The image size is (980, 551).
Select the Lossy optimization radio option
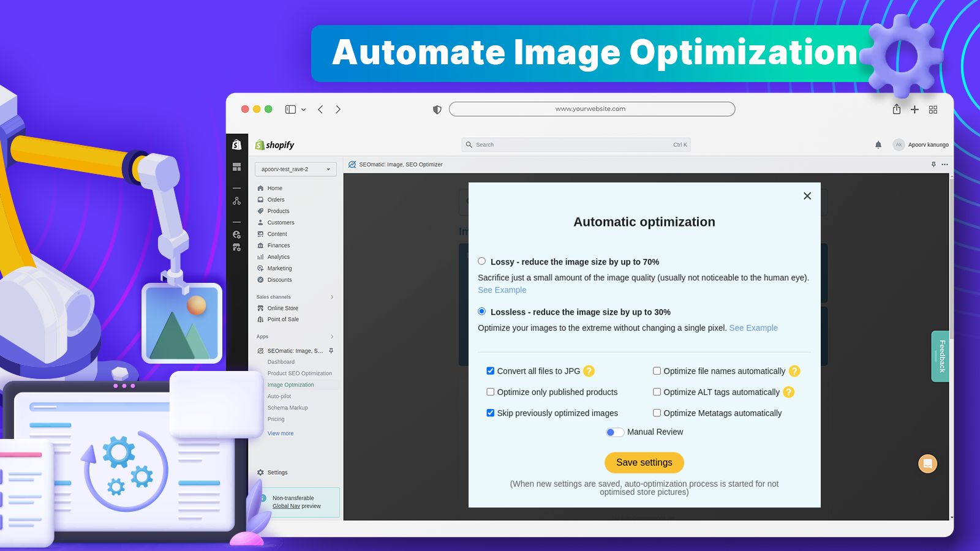click(481, 261)
